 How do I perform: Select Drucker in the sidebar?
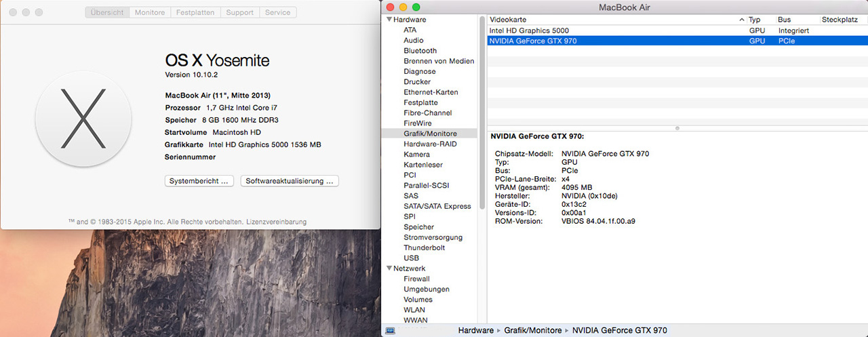[x=417, y=82]
